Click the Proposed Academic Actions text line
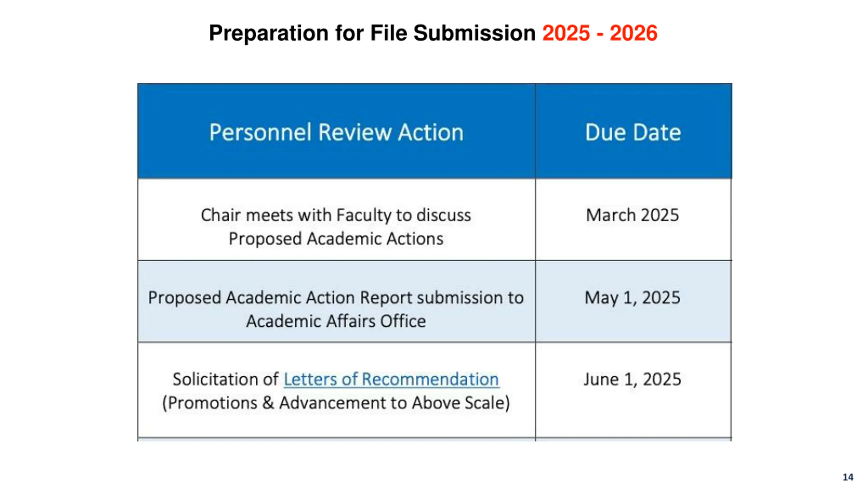This screenshot has height=488, width=868. (336, 239)
